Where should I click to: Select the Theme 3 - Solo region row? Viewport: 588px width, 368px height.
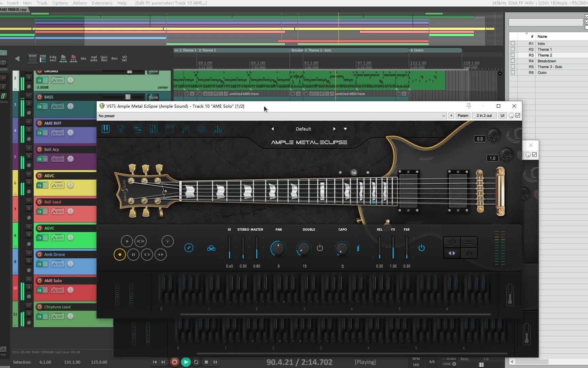(548, 67)
